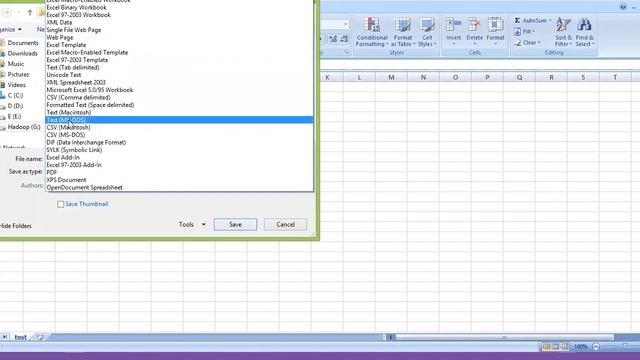This screenshot has height=360, width=640.
Task: Open Cell Styles gallery
Action: coord(427,32)
